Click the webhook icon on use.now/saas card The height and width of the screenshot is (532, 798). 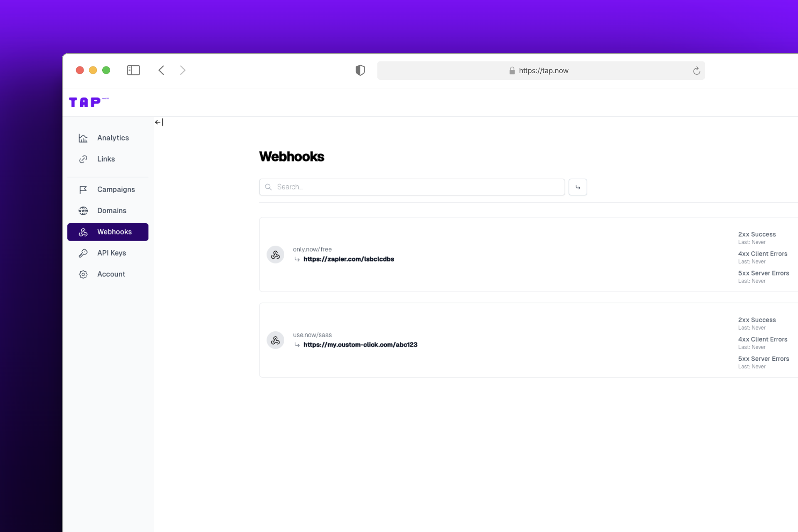point(275,340)
